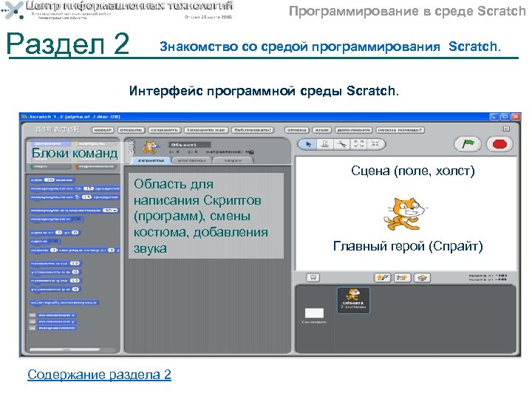The width and height of the screenshot is (532, 399).
Task: Click the 'новый' project button
Action: pyautogui.click(x=103, y=130)
